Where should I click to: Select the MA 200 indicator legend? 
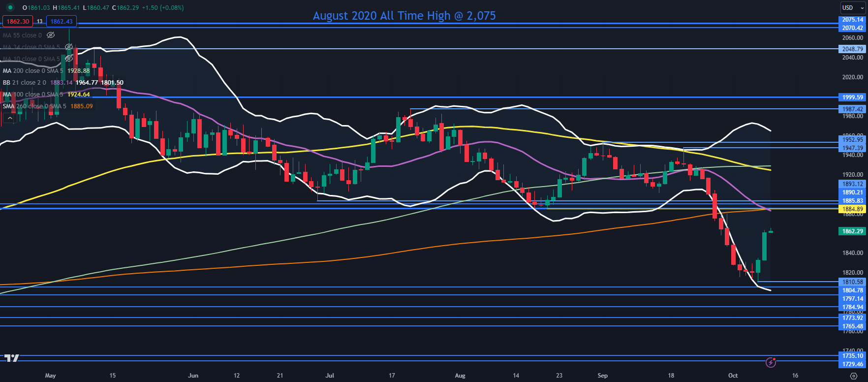click(x=32, y=71)
